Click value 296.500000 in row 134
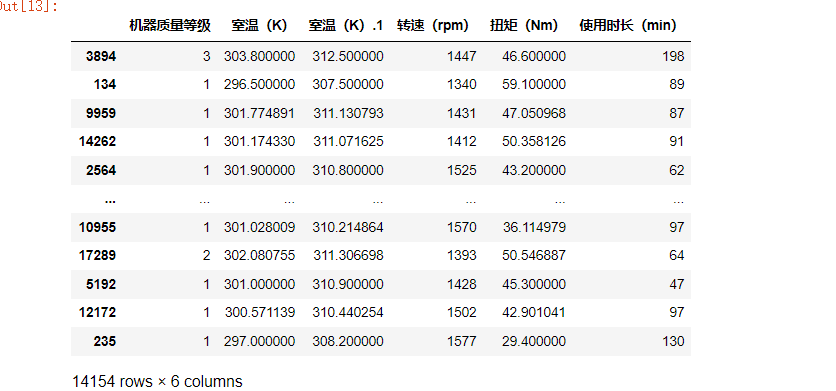836x391 pixels. coord(260,85)
